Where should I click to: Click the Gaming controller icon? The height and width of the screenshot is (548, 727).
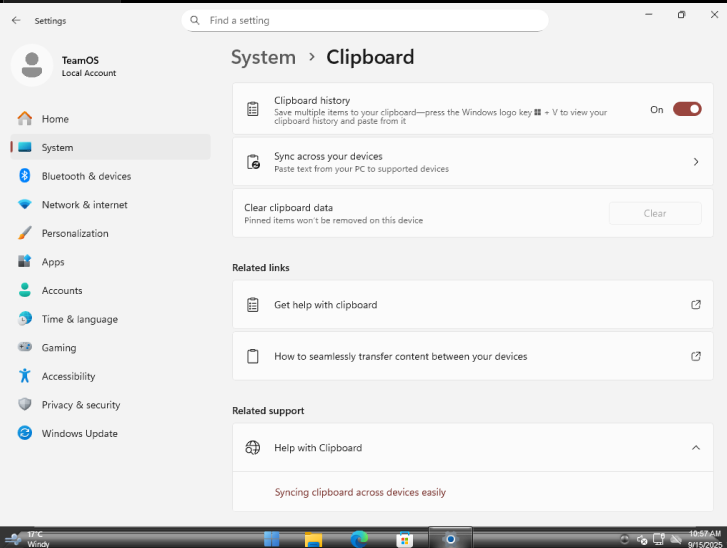[x=25, y=347]
